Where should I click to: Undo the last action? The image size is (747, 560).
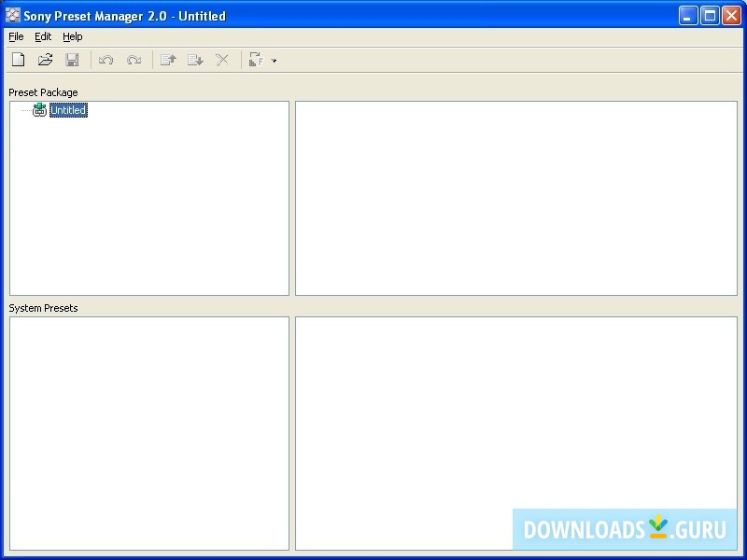(x=106, y=59)
